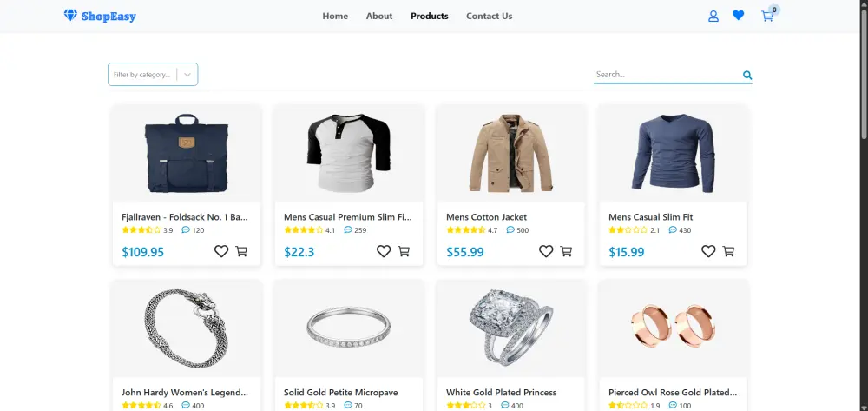
Task: Click the Search input field
Action: pyautogui.click(x=664, y=75)
